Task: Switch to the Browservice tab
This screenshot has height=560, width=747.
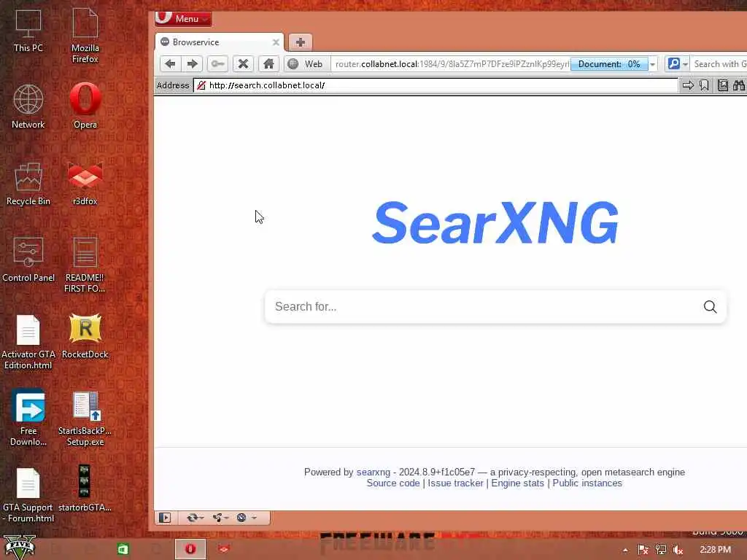Action: coord(219,42)
